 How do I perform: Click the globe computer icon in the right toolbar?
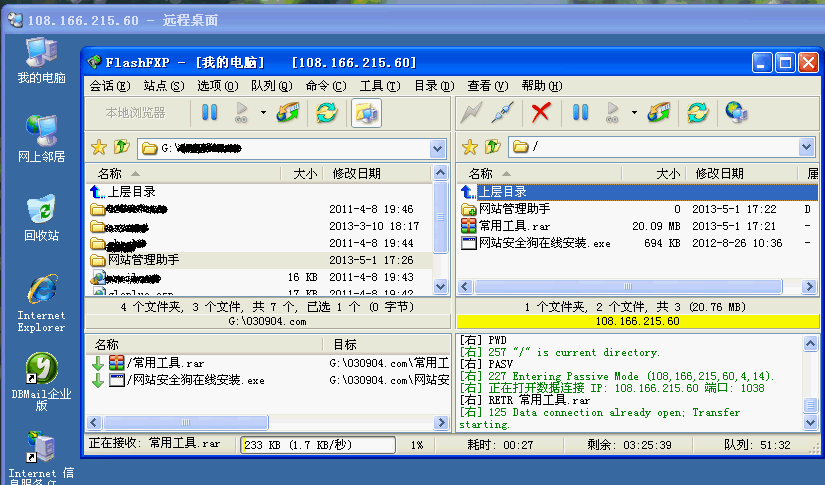[736, 113]
